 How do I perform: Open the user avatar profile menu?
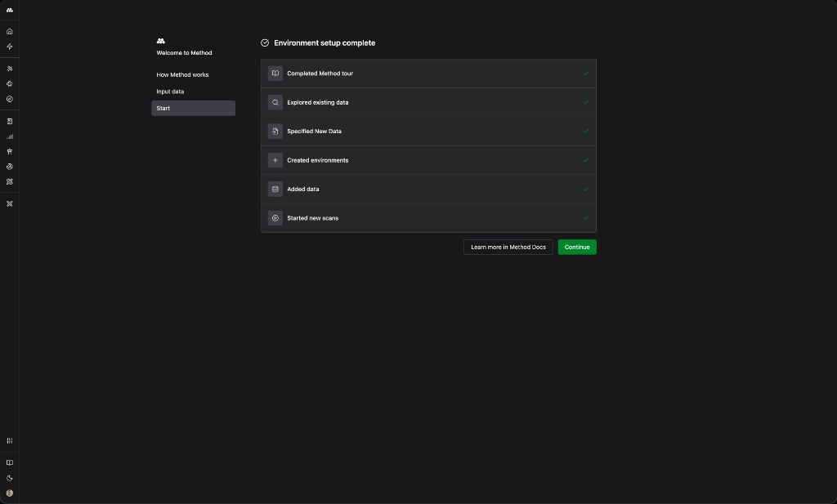(10, 493)
